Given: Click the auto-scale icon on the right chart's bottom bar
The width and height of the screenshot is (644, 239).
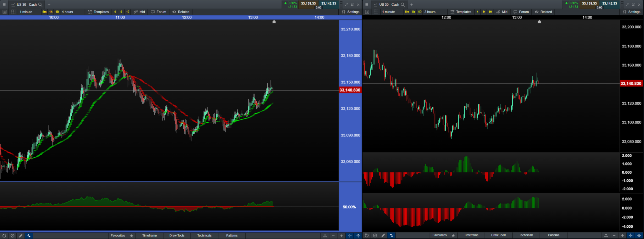Looking at the screenshot, I should pyautogui.click(x=606, y=235).
